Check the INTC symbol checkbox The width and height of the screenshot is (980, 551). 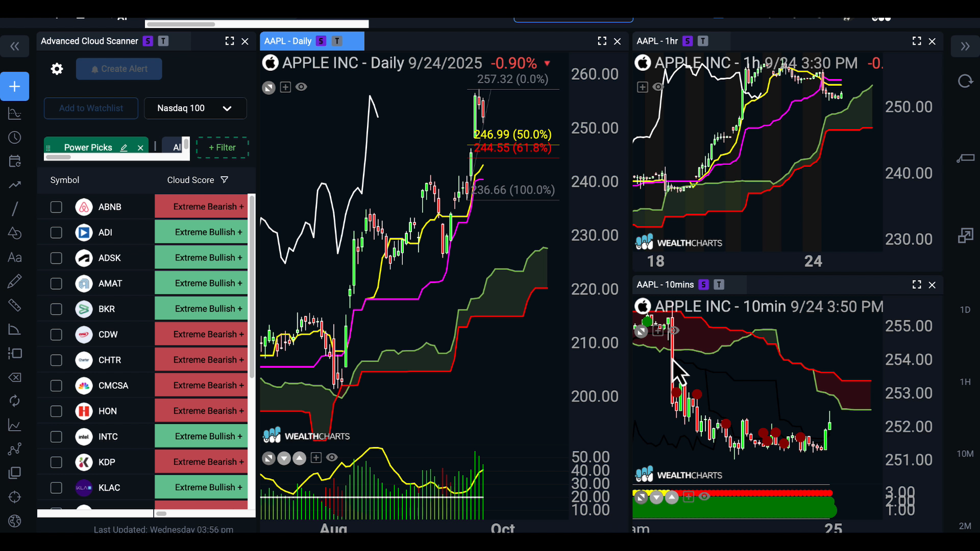point(56,437)
